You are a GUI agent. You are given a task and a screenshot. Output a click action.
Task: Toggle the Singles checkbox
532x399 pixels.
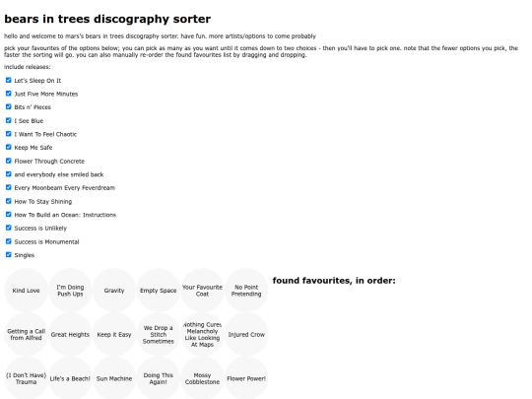9,255
